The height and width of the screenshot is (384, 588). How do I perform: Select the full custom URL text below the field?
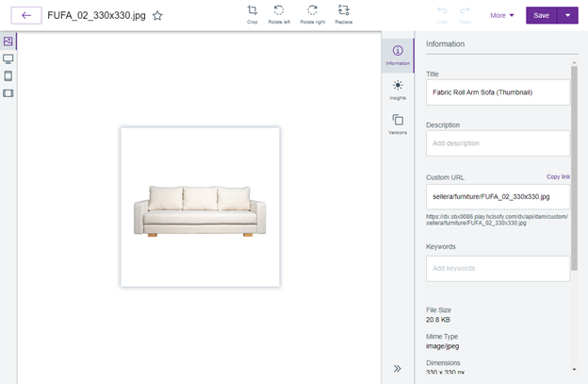(497, 220)
